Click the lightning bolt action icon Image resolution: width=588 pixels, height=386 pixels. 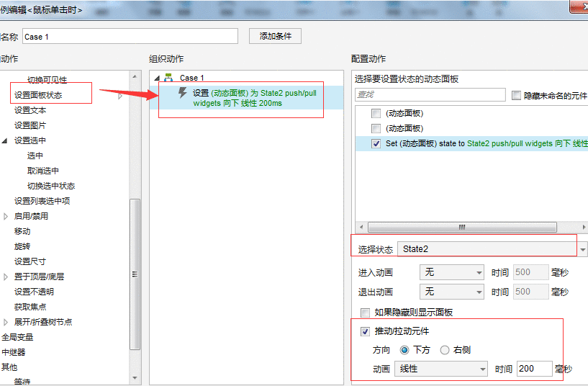coord(183,93)
